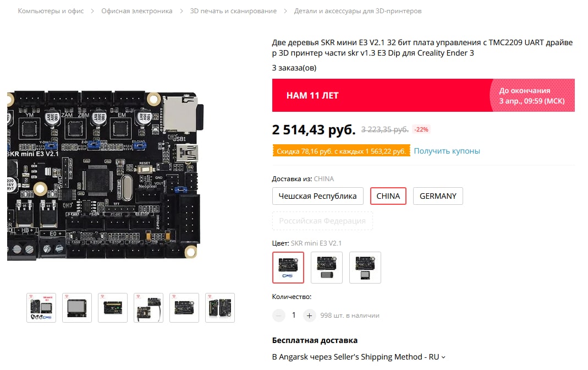
Task: Open Компьютеры и офис breadcrumb
Action: (x=51, y=11)
